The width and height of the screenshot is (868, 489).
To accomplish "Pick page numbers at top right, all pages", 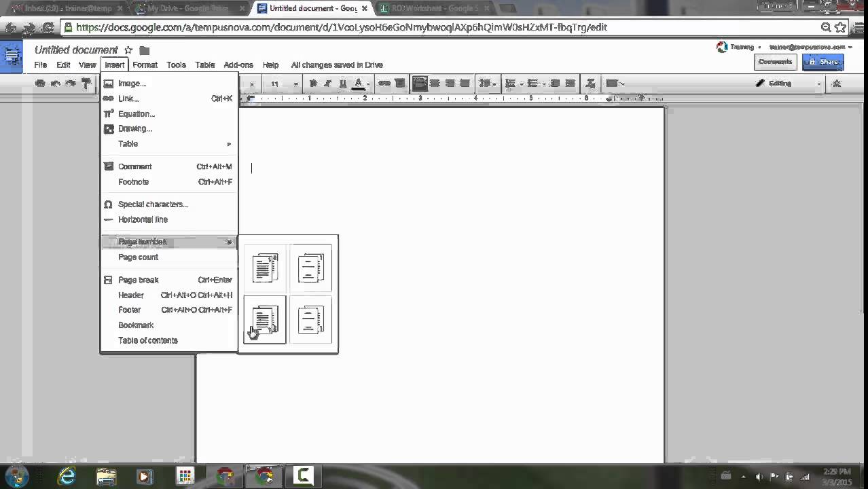I will tap(265, 268).
